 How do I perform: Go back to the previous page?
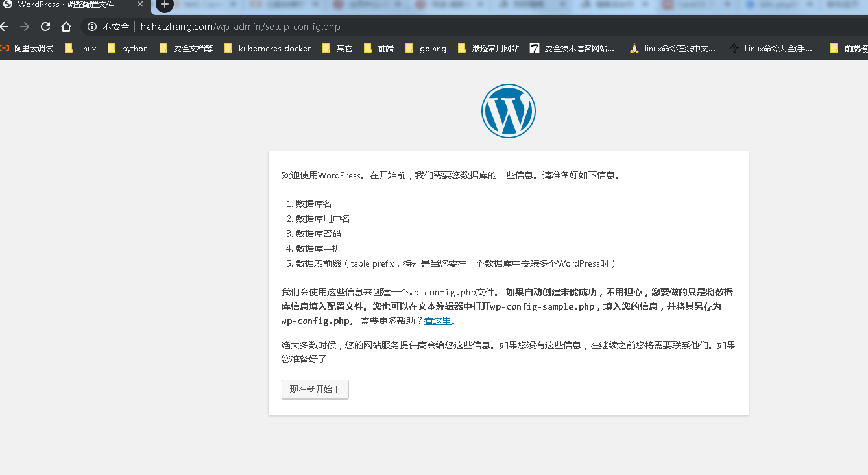[4, 27]
